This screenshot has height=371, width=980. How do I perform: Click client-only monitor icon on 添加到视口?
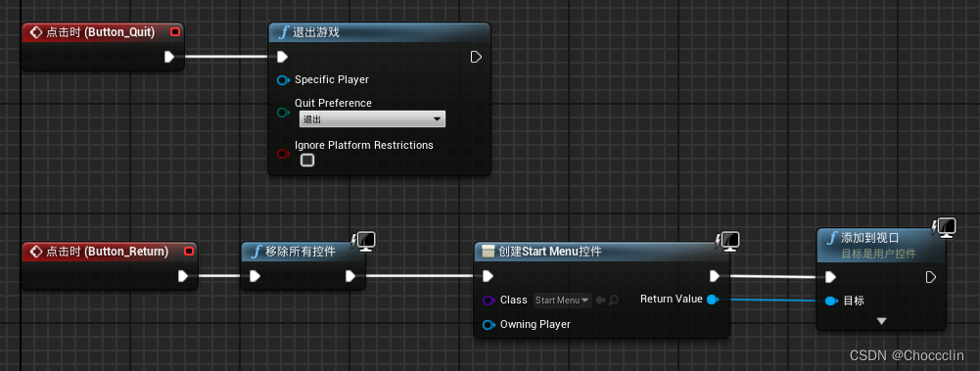(945, 227)
